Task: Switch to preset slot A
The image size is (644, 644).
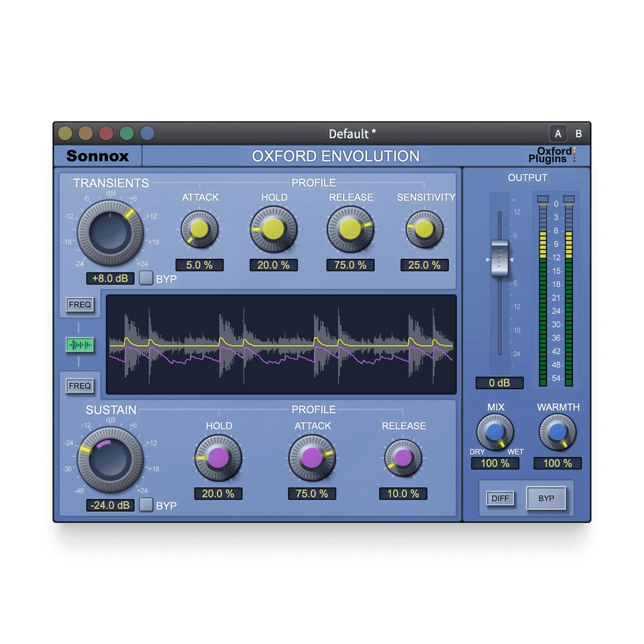Action: click(x=557, y=133)
